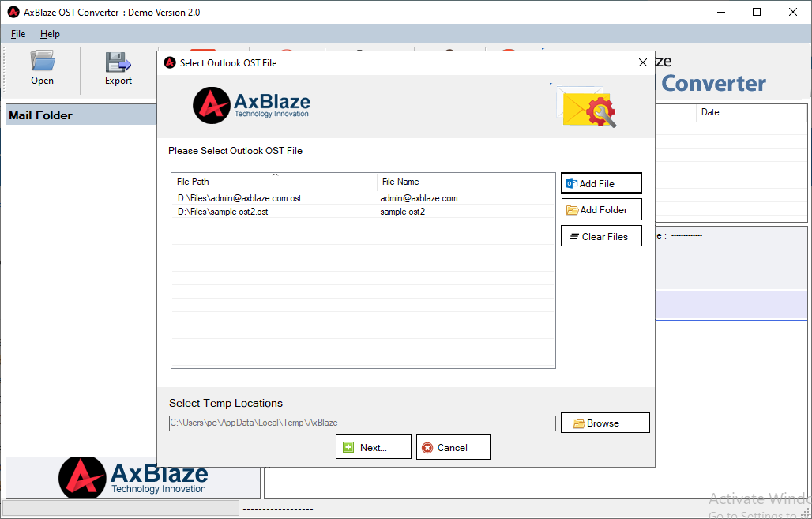Click the Add File button
This screenshot has height=519, width=812.
pyautogui.click(x=601, y=183)
